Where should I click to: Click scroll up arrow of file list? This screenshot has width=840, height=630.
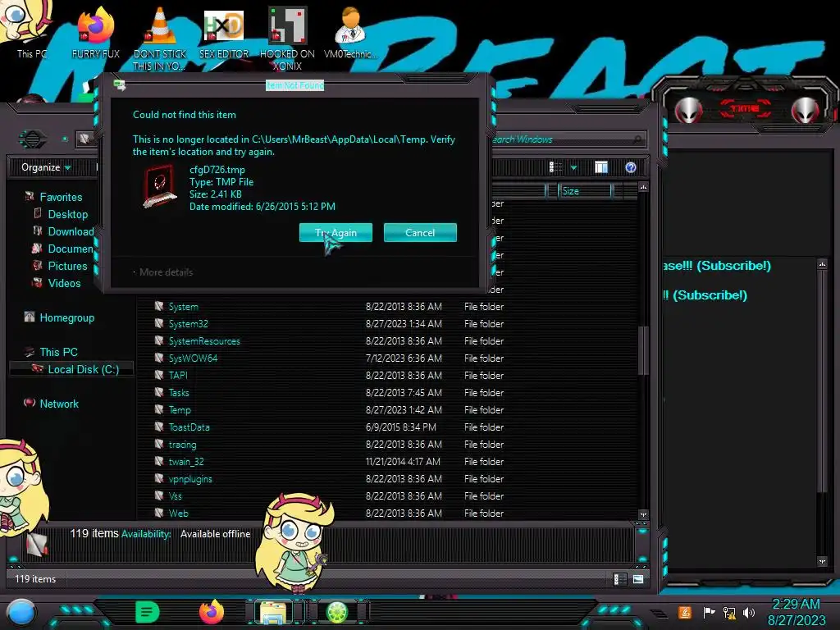643,187
